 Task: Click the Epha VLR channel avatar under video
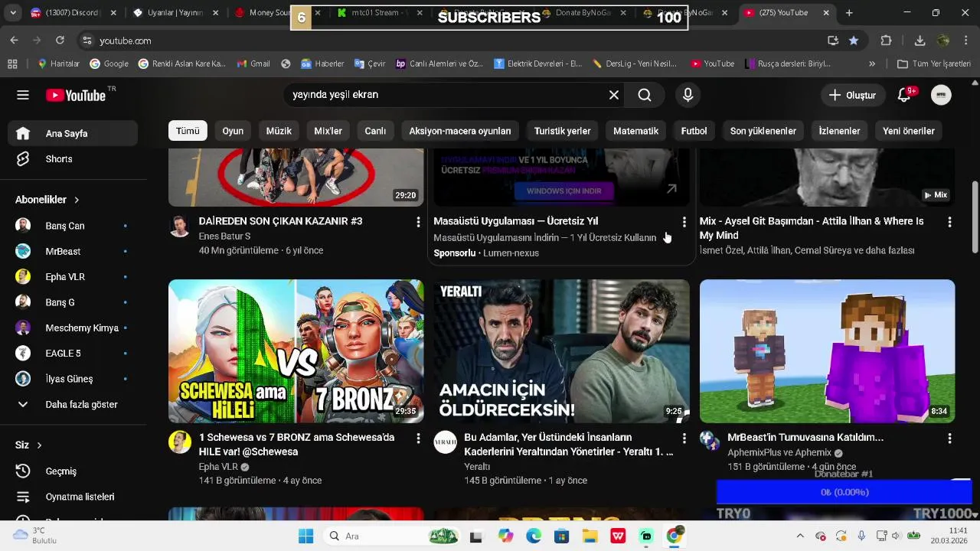click(x=179, y=442)
